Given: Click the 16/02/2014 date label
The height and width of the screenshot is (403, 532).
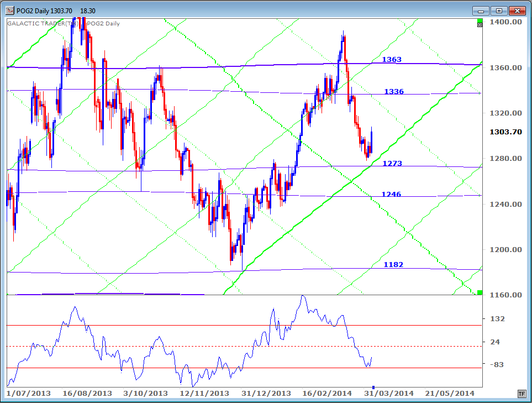Looking at the screenshot, I should coord(327,394).
